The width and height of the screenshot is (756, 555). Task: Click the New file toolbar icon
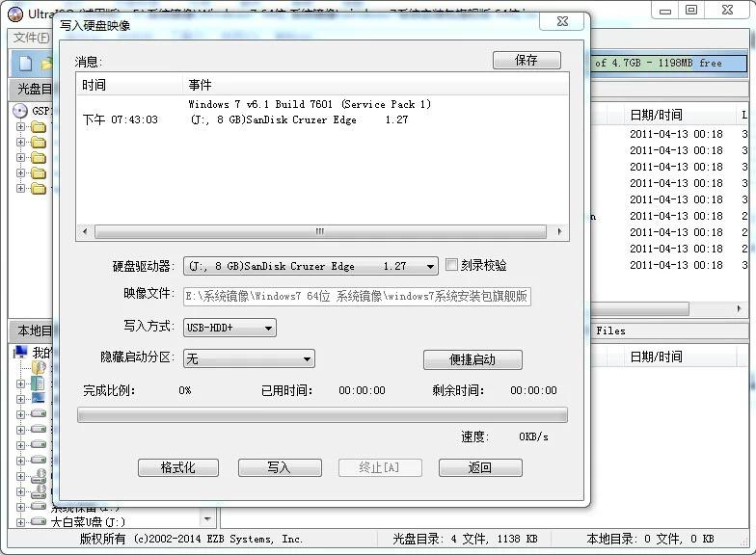25,64
